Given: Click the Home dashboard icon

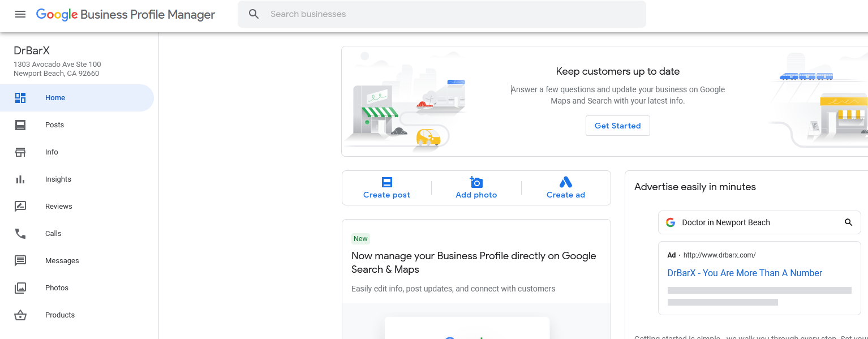Looking at the screenshot, I should [20, 98].
